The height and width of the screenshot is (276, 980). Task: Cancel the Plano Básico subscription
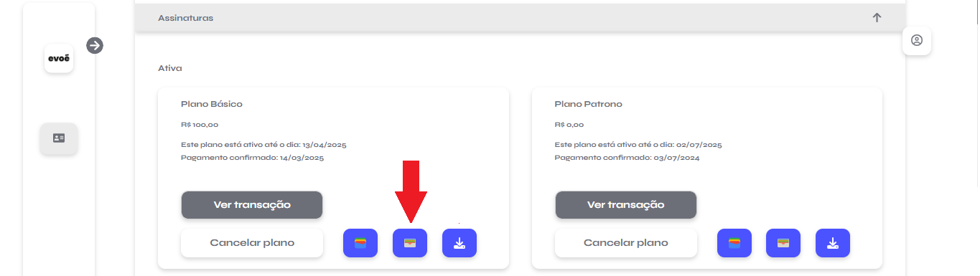pyautogui.click(x=252, y=243)
